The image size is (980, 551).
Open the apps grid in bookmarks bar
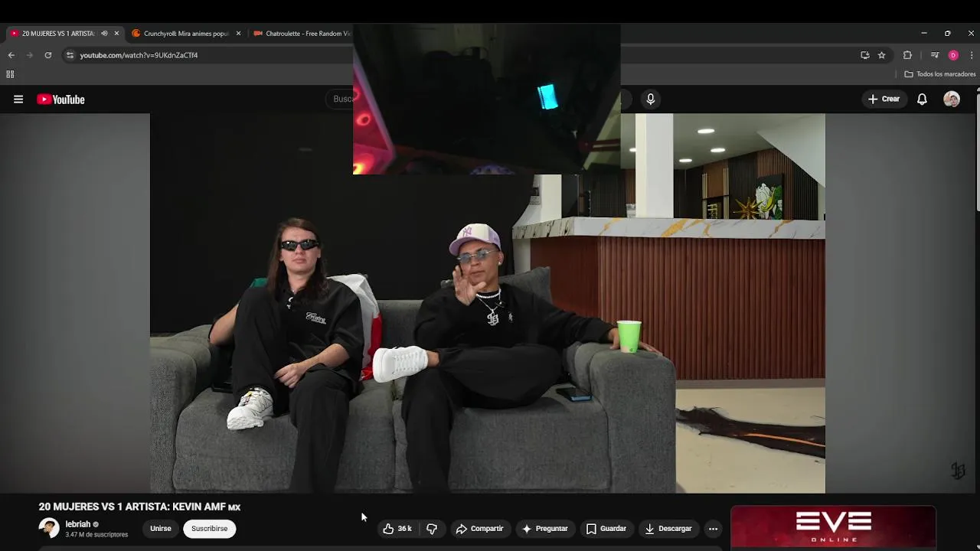pos(10,74)
